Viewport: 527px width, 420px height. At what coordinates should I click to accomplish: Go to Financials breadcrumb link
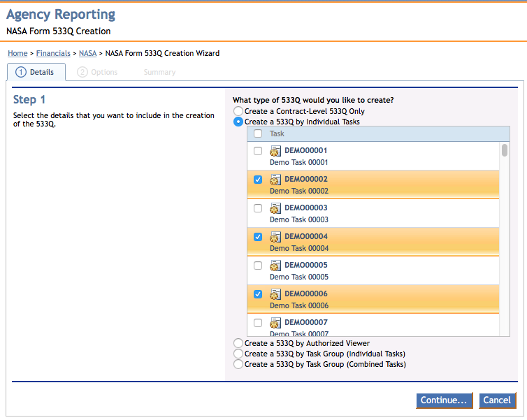[x=53, y=53]
